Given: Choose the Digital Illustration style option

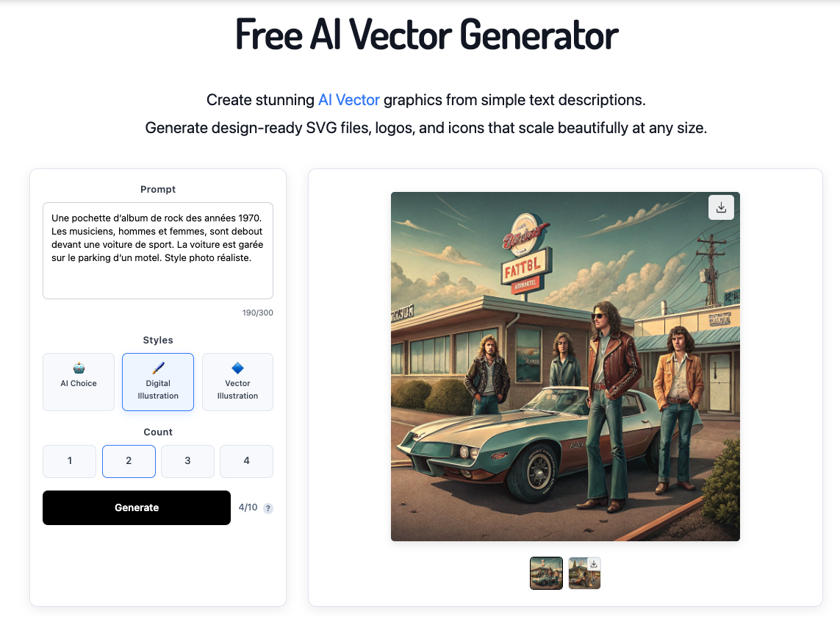Looking at the screenshot, I should [x=158, y=382].
